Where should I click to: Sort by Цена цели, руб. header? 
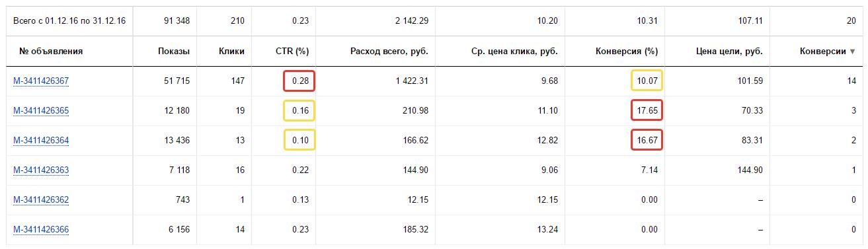tap(730, 51)
